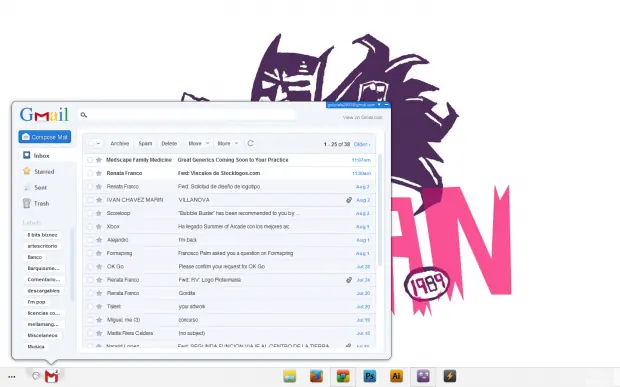This screenshot has width=620, height=387.
Task: Open Photoshop from the taskbar
Action: click(x=370, y=376)
